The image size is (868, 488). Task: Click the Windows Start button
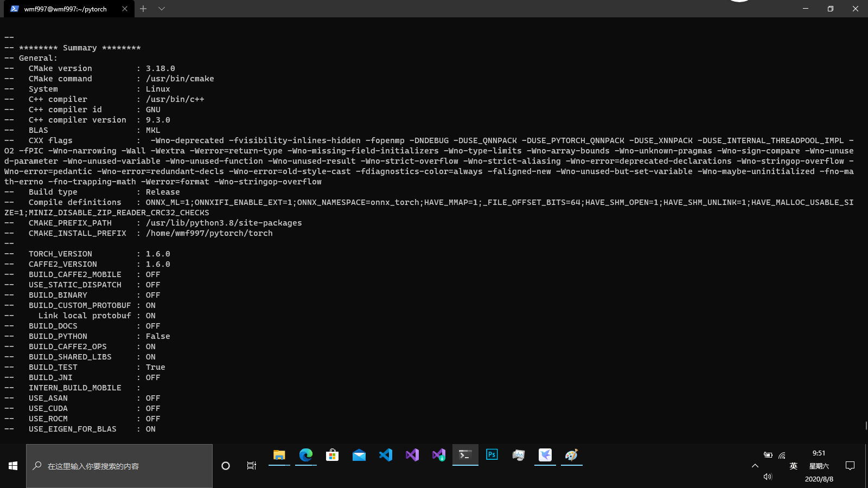click(13, 466)
